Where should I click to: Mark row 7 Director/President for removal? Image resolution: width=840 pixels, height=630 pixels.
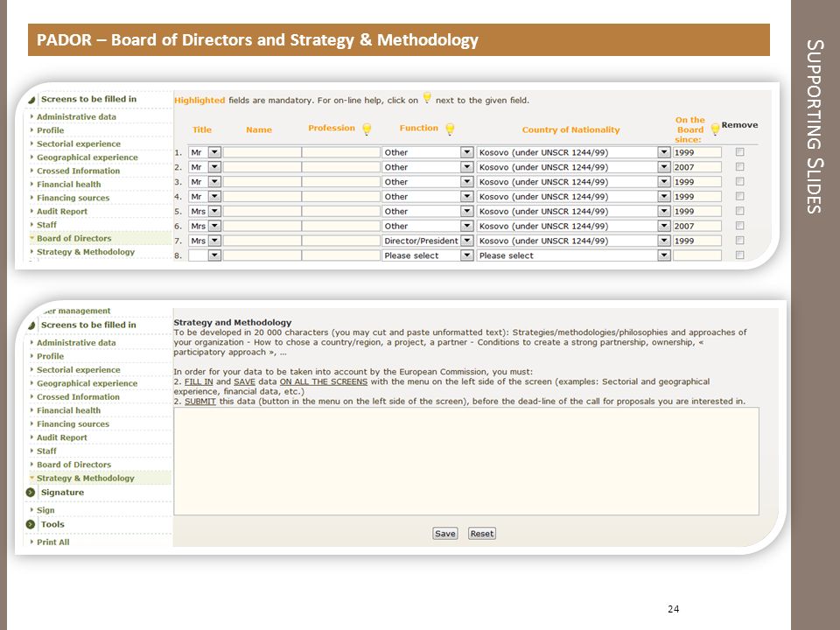740,241
